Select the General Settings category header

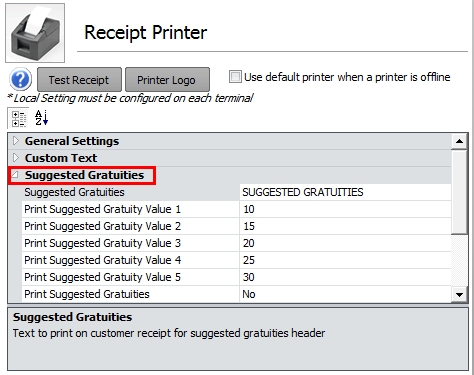click(72, 141)
